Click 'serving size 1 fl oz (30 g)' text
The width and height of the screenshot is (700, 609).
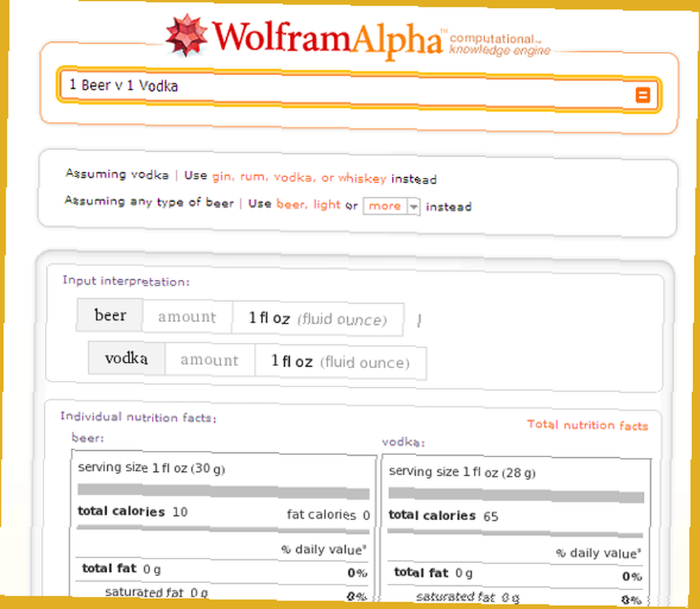click(x=151, y=468)
